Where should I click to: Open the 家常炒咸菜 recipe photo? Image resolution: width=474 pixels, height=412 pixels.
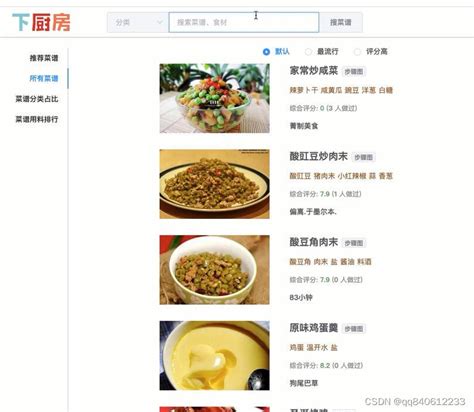pyautogui.click(x=214, y=98)
